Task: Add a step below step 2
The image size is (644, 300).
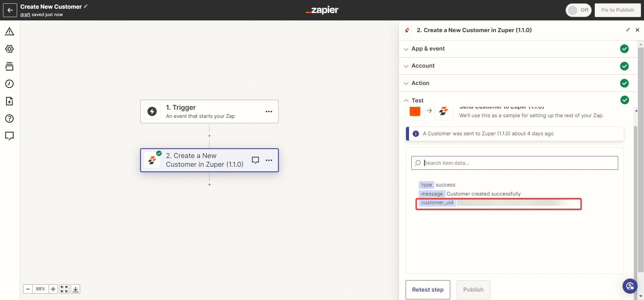Action: (x=210, y=184)
